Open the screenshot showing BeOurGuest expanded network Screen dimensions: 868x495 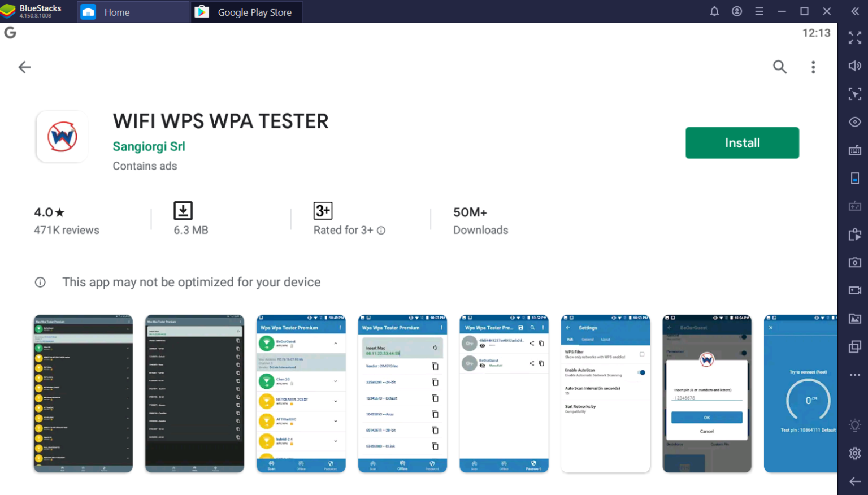[301, 393]
